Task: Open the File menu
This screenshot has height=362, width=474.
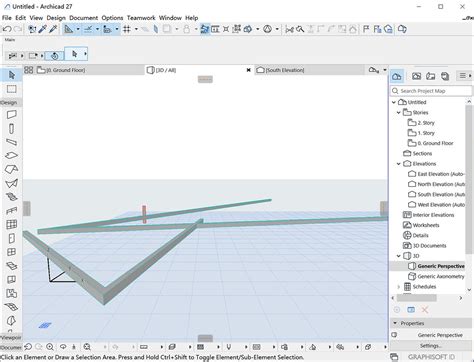Action: point(7,18)
